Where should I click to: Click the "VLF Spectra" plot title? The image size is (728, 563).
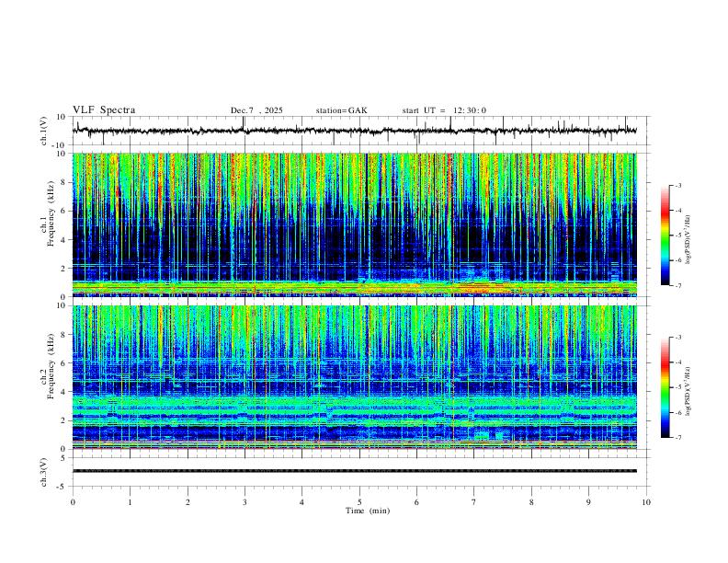[x=104, y=110]
